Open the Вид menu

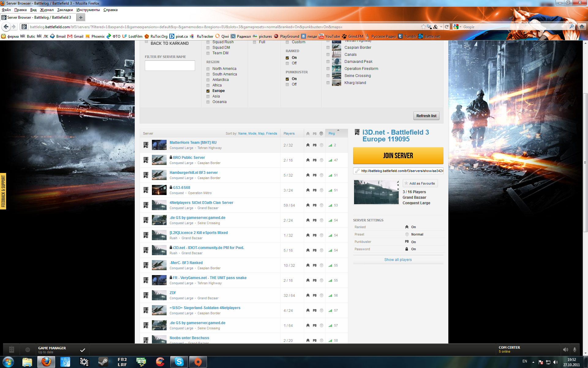pos(33,10)
